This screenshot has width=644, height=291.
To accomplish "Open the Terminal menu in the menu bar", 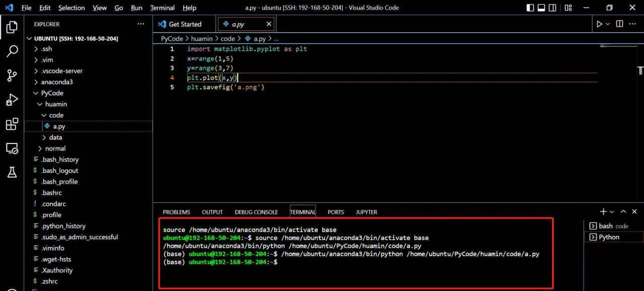I will (x=162, y=8).
